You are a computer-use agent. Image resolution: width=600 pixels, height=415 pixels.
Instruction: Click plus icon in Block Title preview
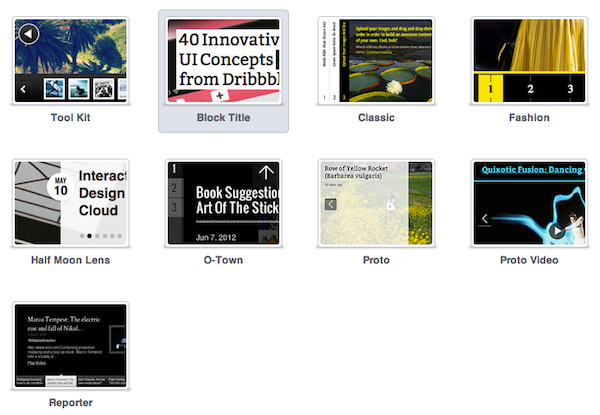click(x=220, y=95)
